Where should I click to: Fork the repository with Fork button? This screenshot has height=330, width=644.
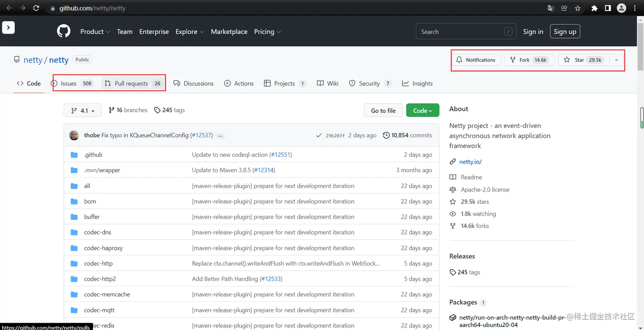[529, 60]
